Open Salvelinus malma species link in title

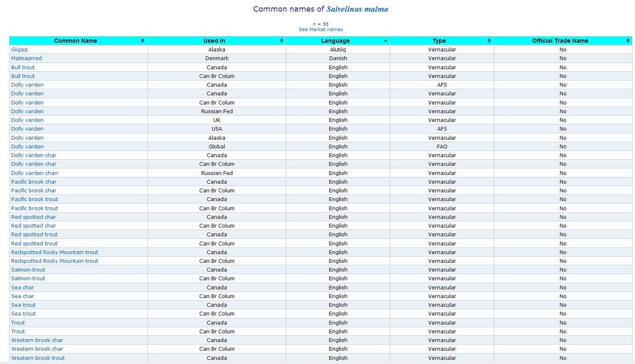357,9
